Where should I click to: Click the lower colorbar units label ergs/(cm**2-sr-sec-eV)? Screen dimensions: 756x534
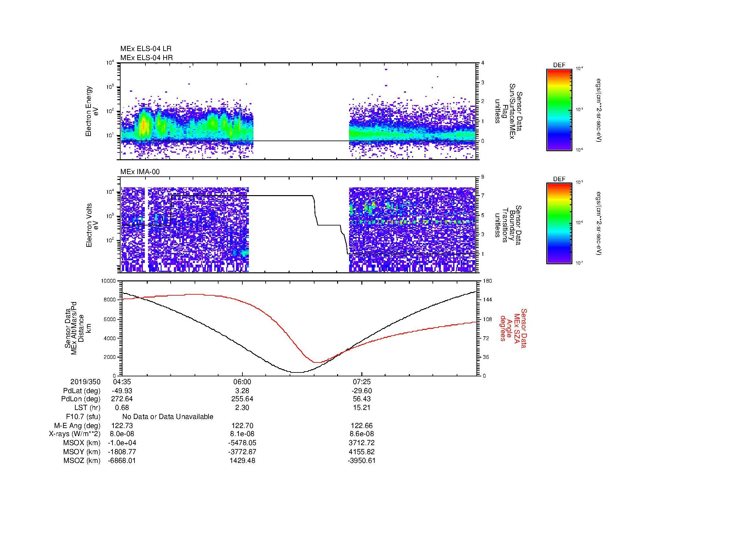[599, 224]
